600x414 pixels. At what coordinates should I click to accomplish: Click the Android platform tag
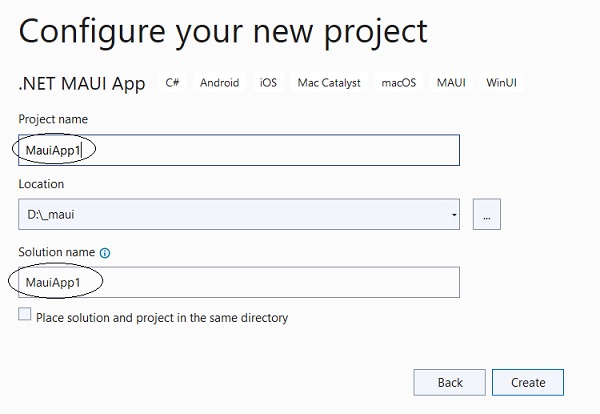[x=220, y=83]
